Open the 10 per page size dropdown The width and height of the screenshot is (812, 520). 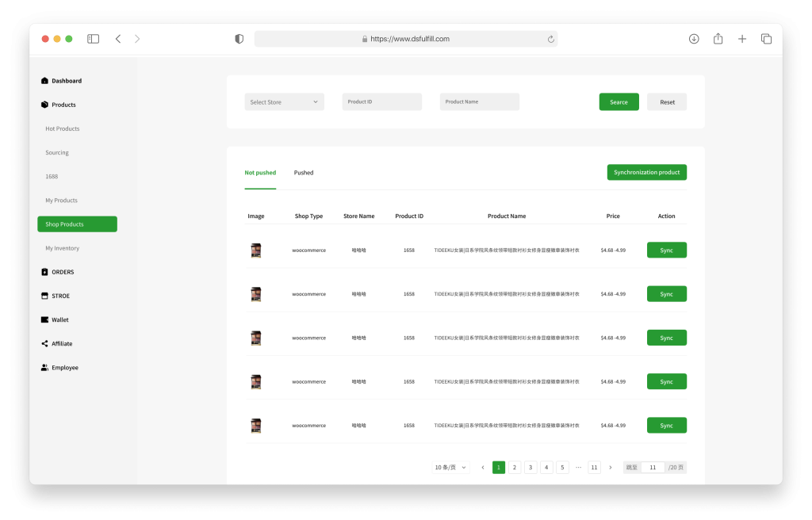(450, 468)
